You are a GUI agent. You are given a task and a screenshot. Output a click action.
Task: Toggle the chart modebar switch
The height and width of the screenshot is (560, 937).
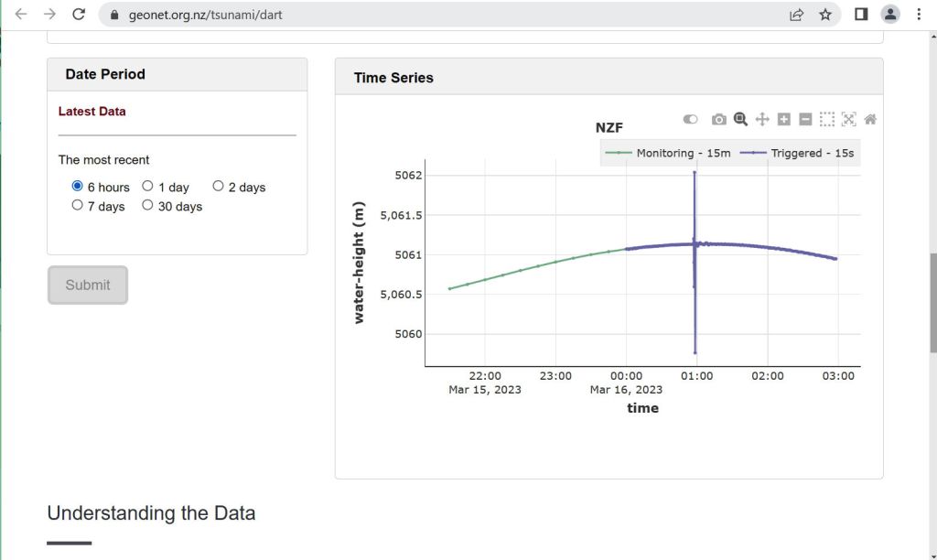pos(690,120)
